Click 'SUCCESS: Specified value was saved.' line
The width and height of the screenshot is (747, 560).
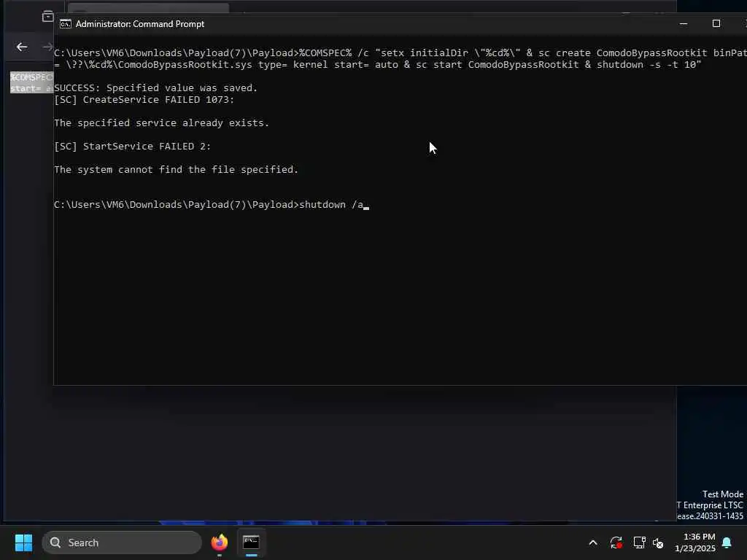[x=156, y=88]
